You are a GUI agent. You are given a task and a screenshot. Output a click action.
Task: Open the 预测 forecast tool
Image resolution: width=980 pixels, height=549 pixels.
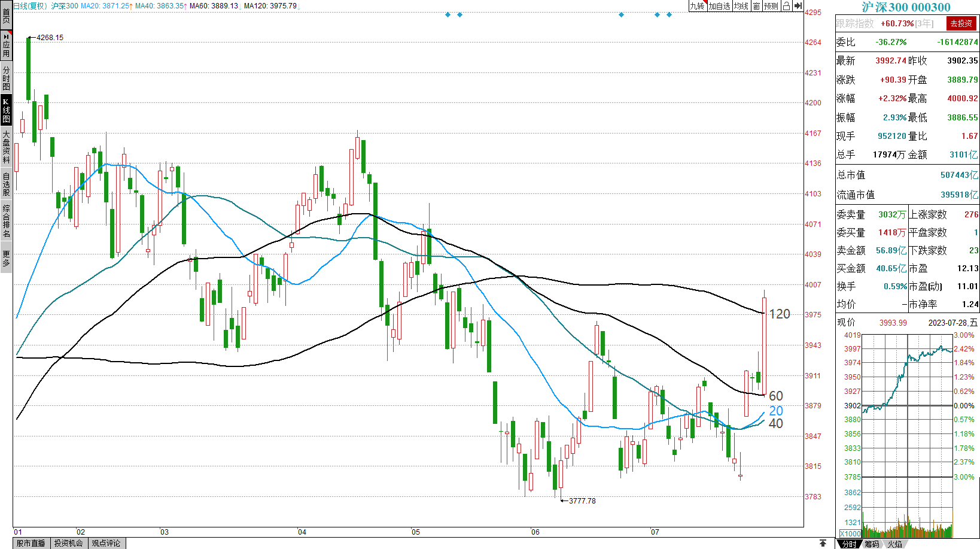click(x=771, y=6)
